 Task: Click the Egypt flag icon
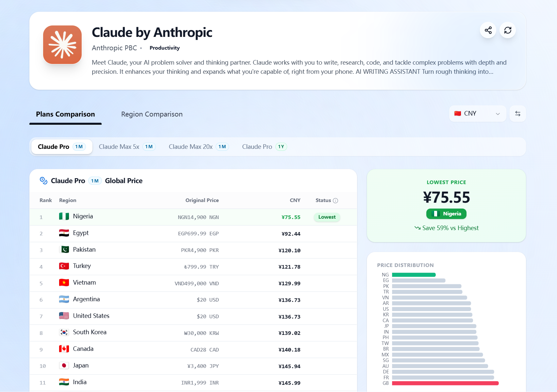point(64,233)
